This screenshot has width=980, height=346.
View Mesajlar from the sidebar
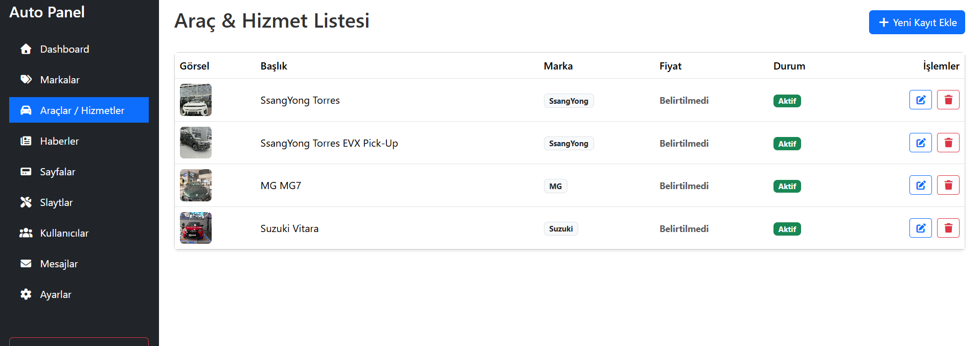click(x=59, y=264)
